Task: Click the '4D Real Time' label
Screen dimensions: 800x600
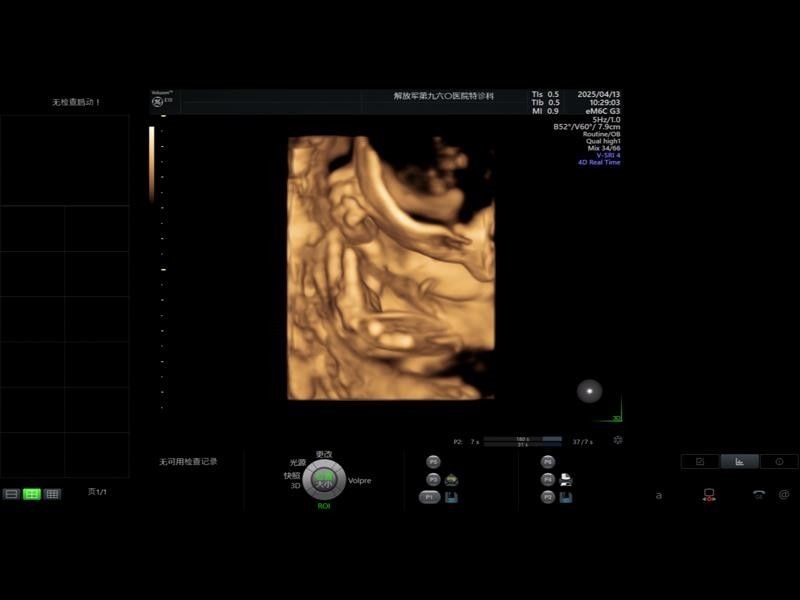Action: pyautogui.click(x=599, y=162)
